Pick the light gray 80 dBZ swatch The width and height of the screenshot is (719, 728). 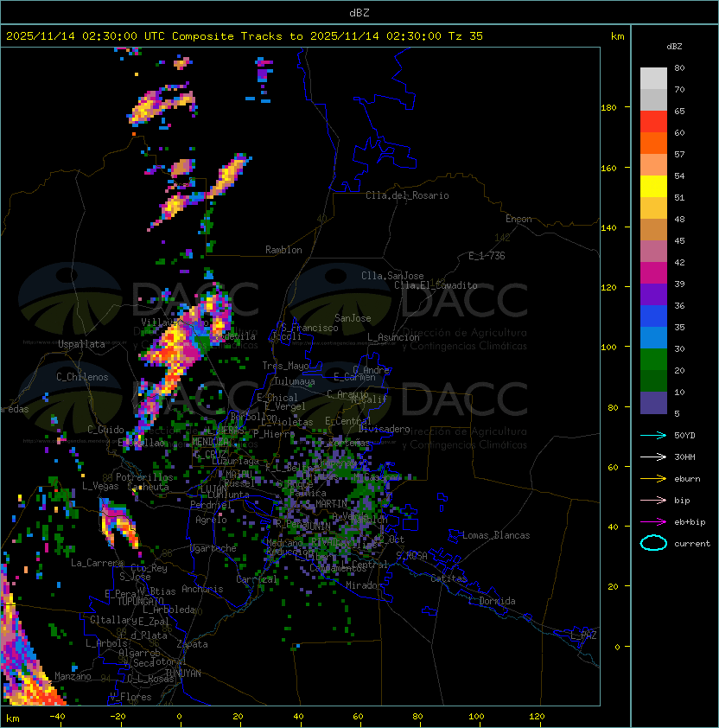coord(653,79)
